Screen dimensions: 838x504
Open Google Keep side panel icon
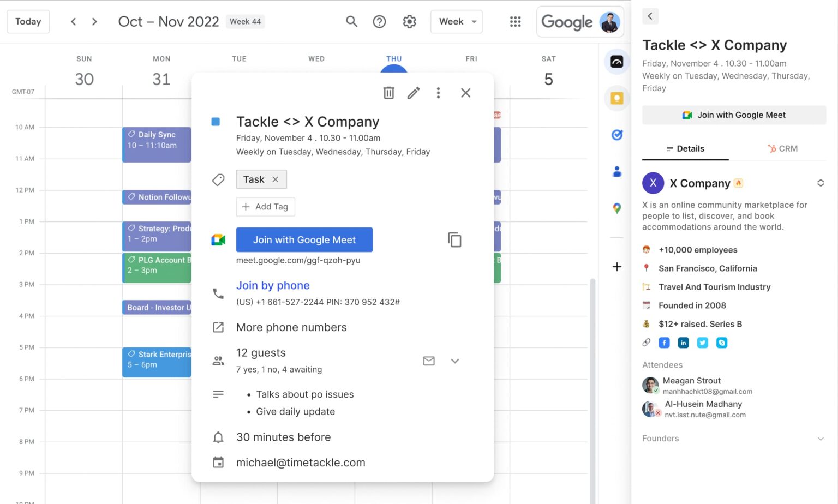coord(617,98)
